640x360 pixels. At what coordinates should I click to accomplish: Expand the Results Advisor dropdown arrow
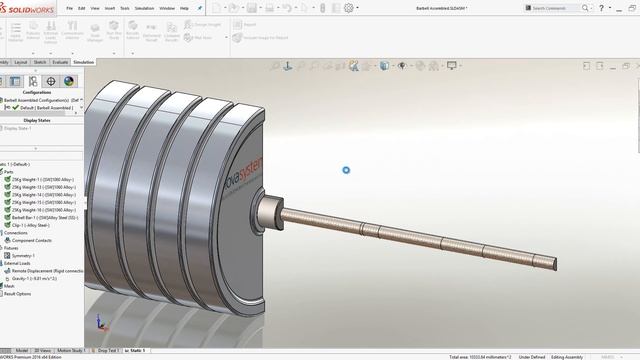(x=133, y=53)
